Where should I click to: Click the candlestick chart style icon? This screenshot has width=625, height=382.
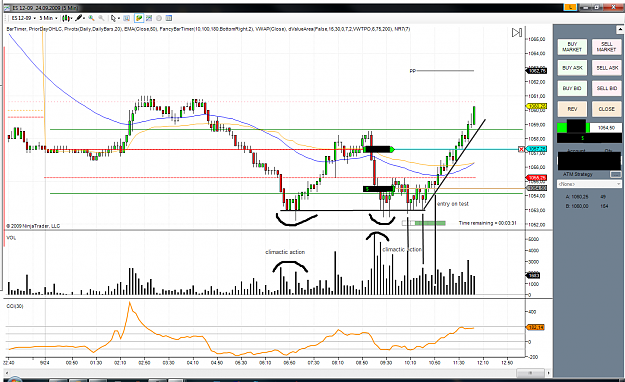[x=66, y=18]
